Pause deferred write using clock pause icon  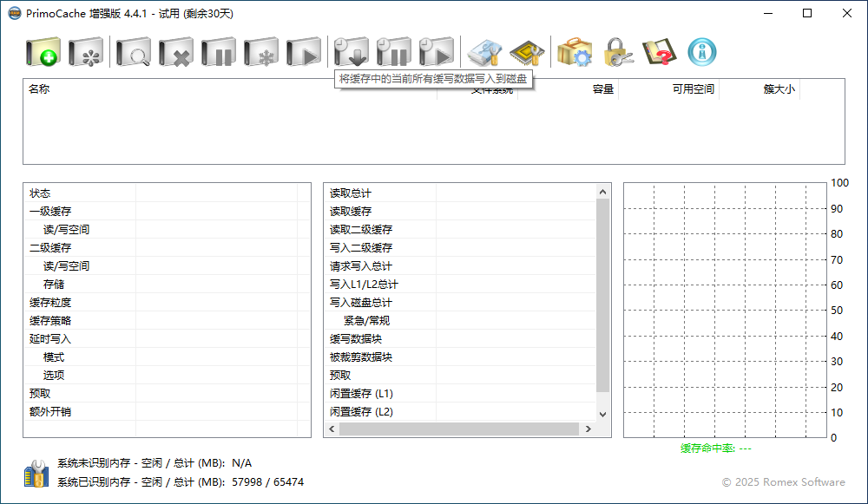click(393, 53)
